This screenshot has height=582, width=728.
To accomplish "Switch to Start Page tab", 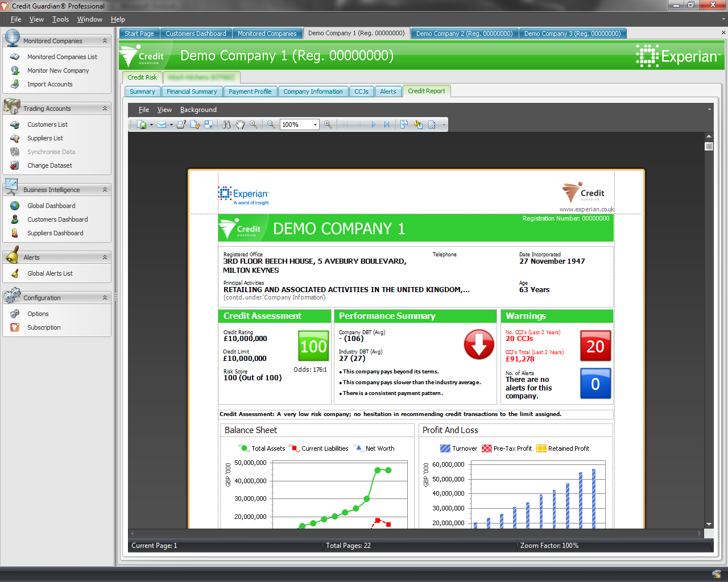I will coord(139,34).
